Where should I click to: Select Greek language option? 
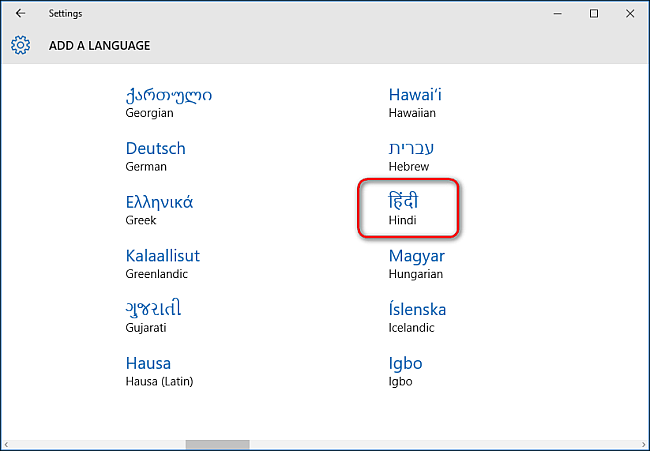159,210
